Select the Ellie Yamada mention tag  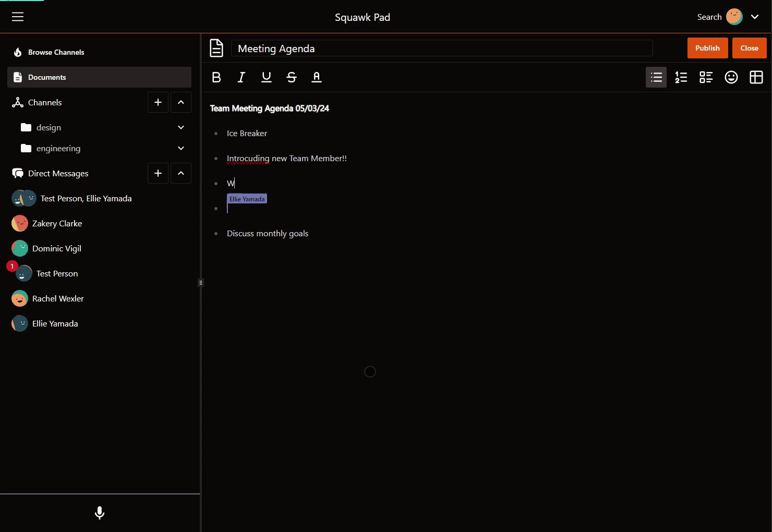tap(247, 199)
